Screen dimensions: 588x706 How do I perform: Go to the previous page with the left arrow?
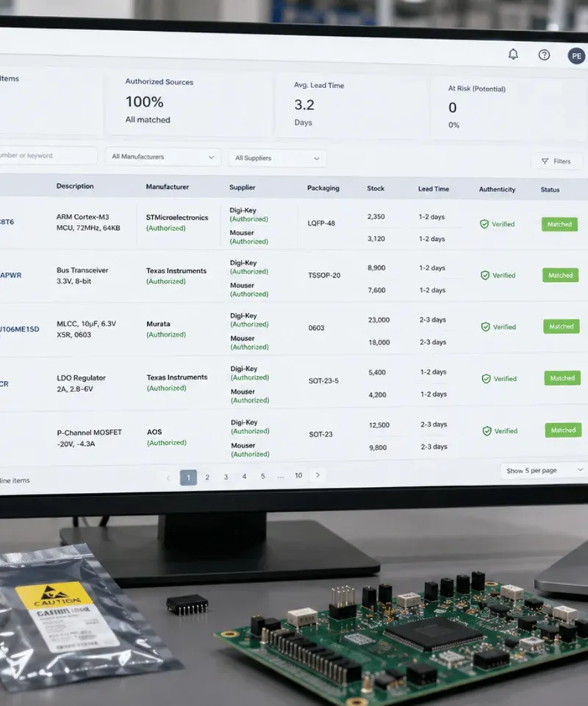(168, 478)
